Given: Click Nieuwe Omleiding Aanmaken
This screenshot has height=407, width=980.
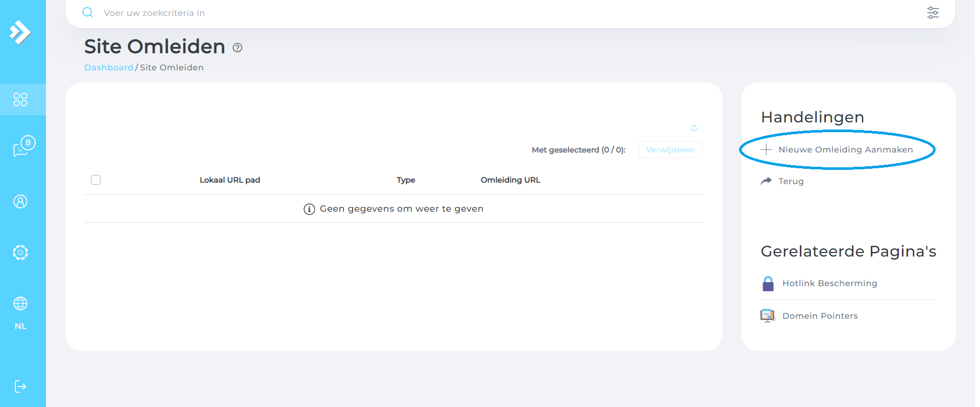Looking at the screenshot, I should (x=845, y=149).
